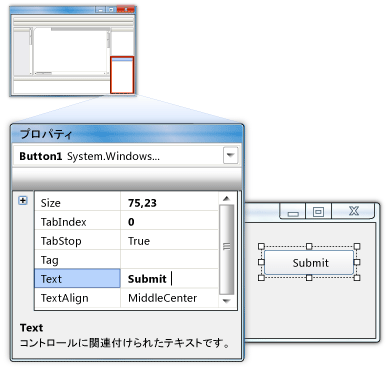Viewport: 387px width, 371px height.
Task: Click the properties grid scroll up arrow
Action: (x=227, y=199)
